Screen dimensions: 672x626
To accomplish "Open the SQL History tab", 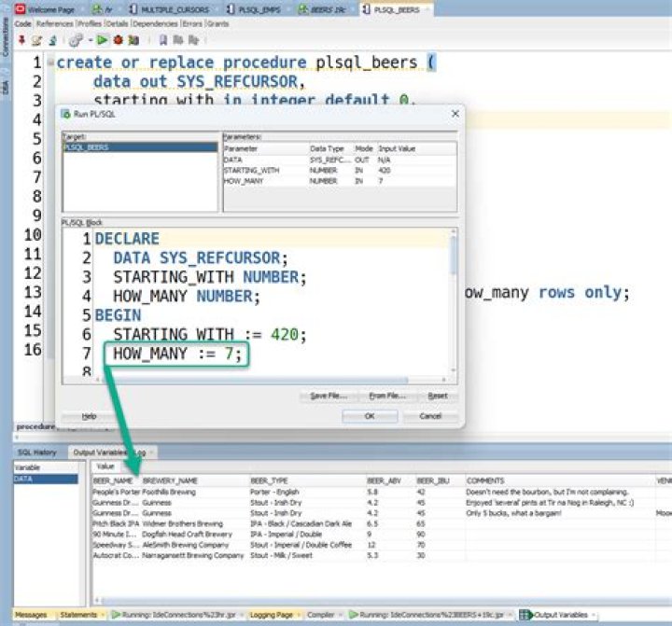I will coord(36,452).
